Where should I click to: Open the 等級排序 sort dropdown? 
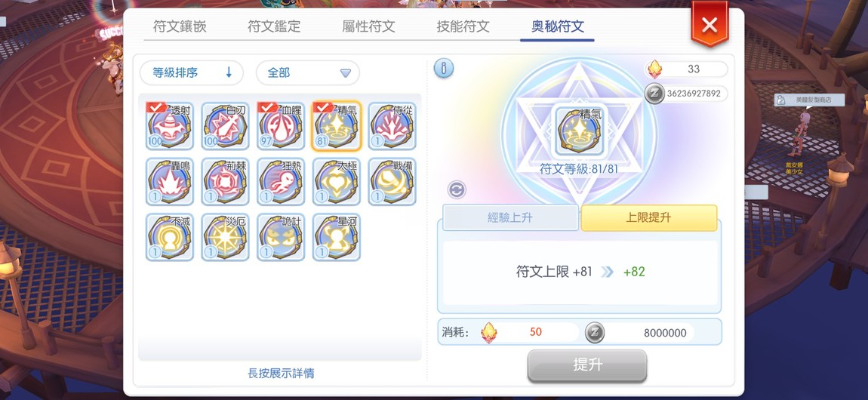coord(192,72)
